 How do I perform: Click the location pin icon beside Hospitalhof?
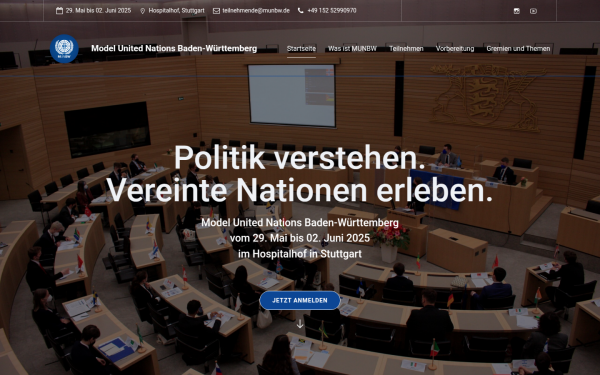click(143, 11)
